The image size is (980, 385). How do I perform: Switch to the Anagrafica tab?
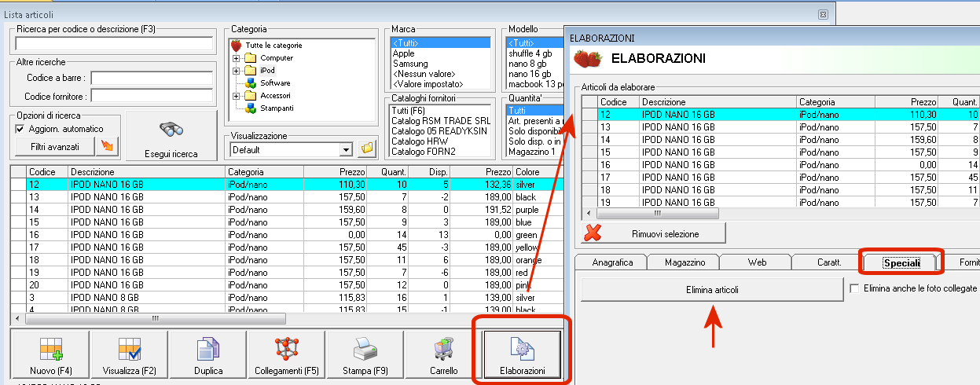coord(611,262)
